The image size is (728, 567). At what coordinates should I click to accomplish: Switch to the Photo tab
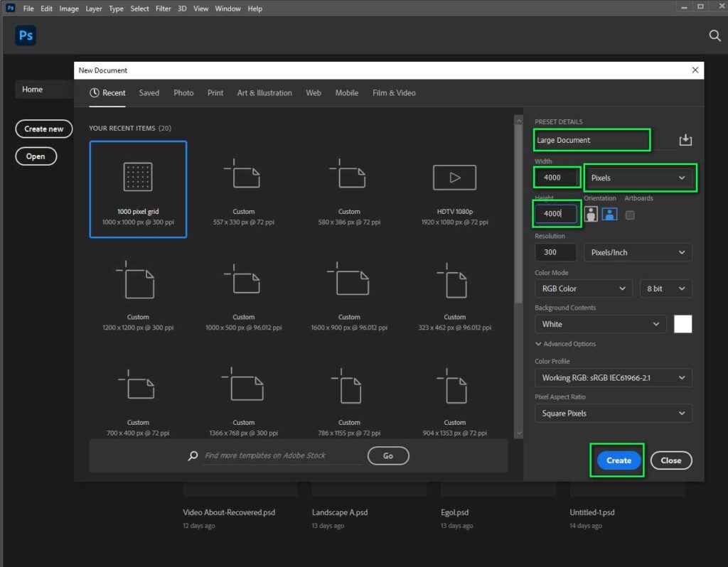[183, 92]
